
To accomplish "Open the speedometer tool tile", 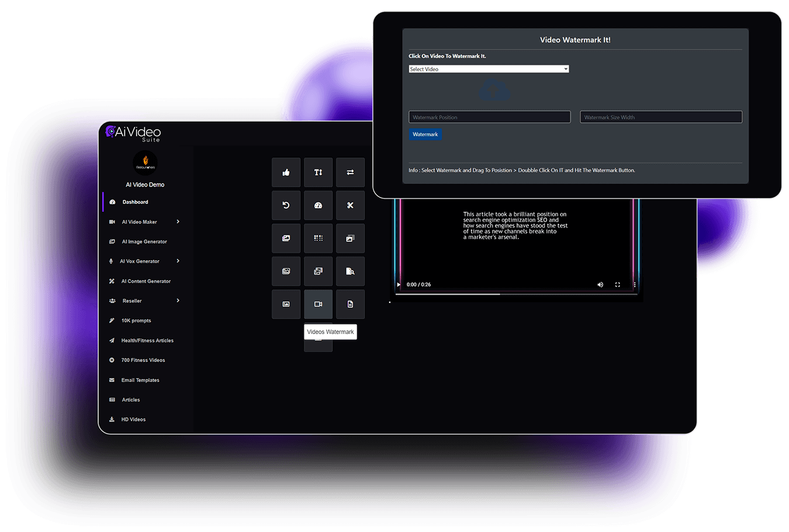I will point(318,205).
